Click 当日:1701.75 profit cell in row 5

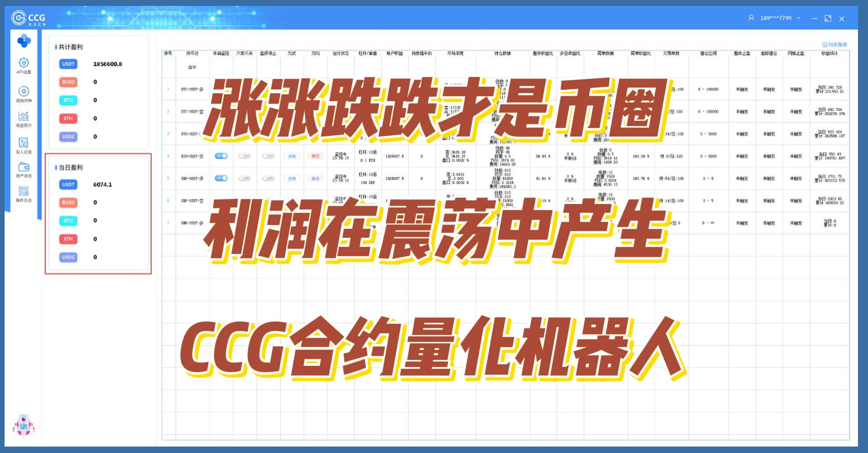point(830,179)
